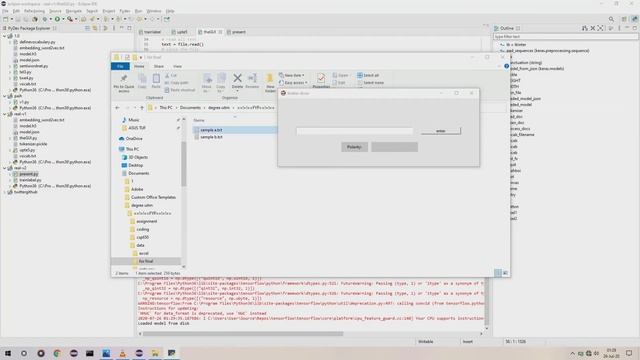Click Paste shortcut in Explorer ribbon

click(x=180, y=90)
